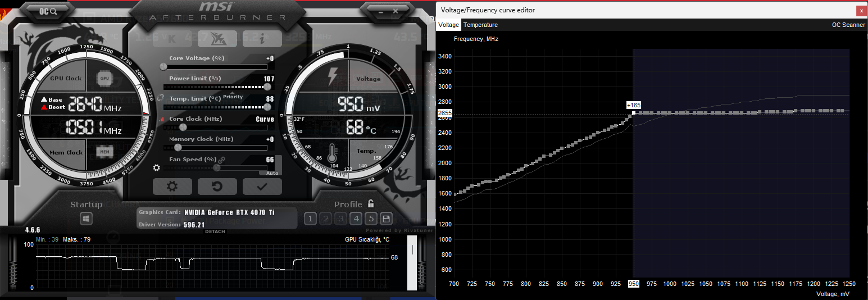Save profile with the floppy disk icon

click(386, 219)
